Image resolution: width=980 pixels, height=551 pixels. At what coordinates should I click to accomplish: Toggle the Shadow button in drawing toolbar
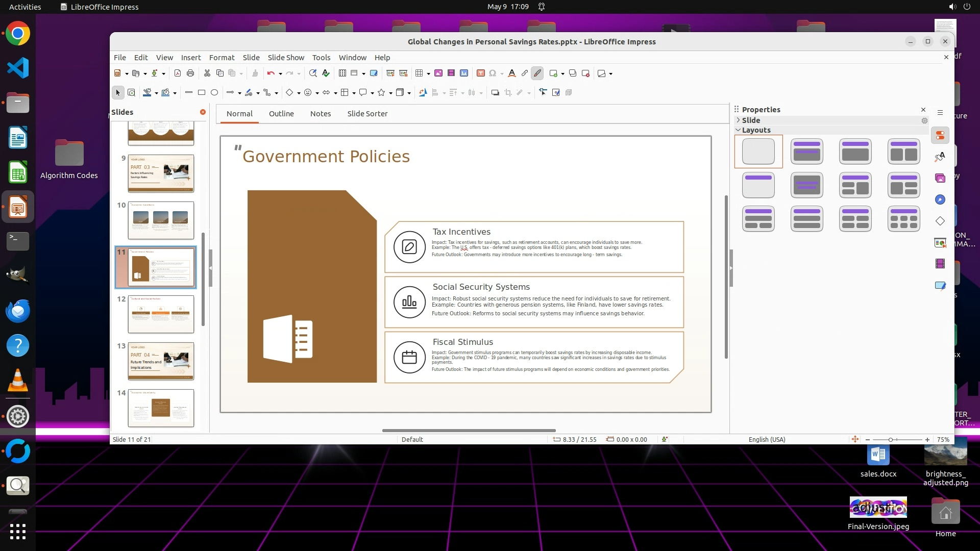click(495, 93)
